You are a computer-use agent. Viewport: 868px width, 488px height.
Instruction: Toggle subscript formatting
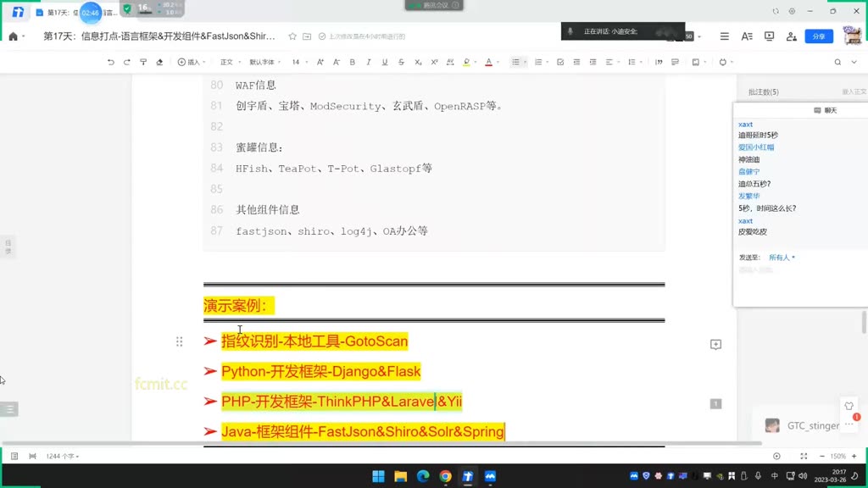418,62
